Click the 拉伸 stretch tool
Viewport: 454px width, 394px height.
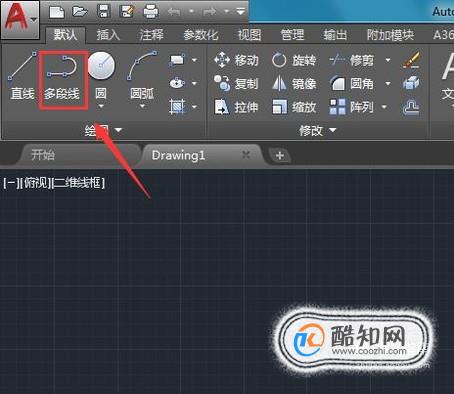(x=236, y=107)
